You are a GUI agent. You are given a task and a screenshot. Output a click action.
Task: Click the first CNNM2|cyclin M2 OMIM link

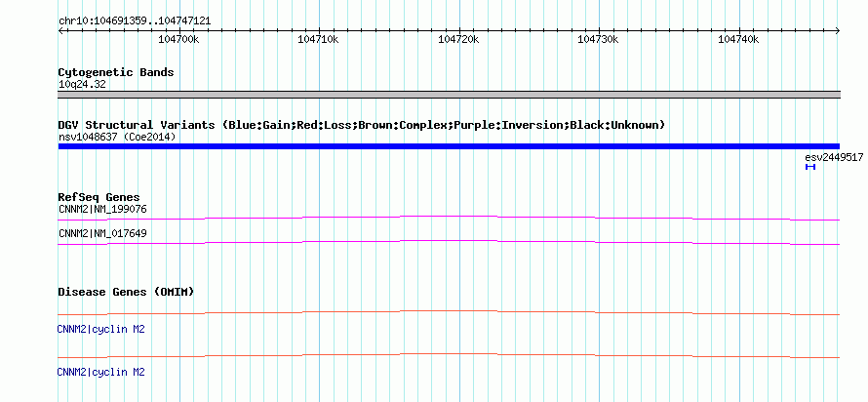100,330
